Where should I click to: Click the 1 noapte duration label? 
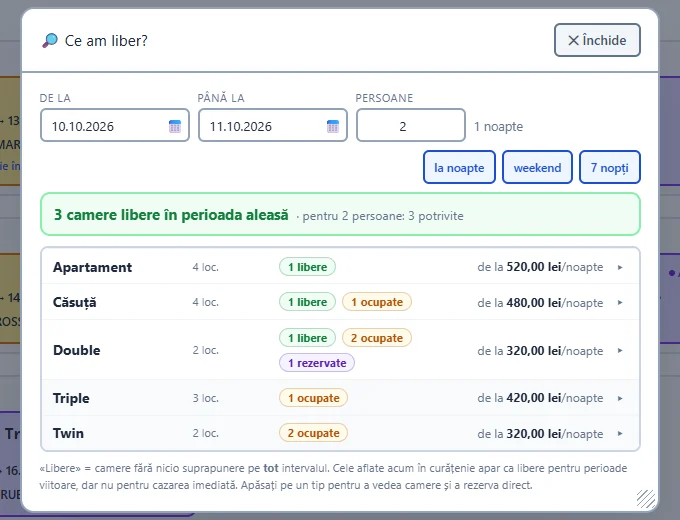(498, 126)
